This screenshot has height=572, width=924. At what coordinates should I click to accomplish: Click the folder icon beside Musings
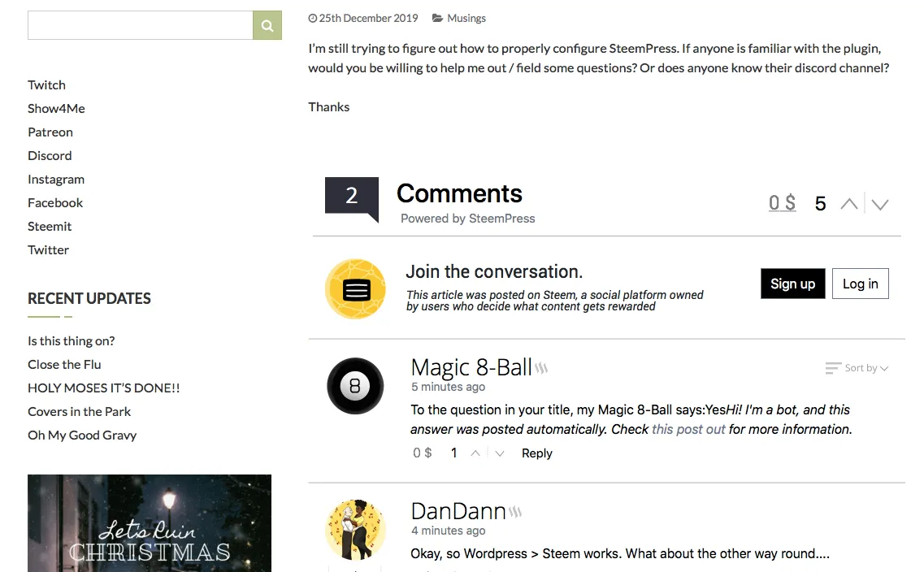pyautogui.click(x=437, y=18)
